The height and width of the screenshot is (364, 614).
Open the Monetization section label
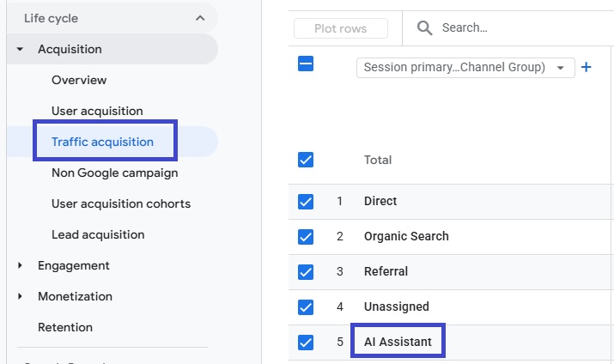coord(75,296)
